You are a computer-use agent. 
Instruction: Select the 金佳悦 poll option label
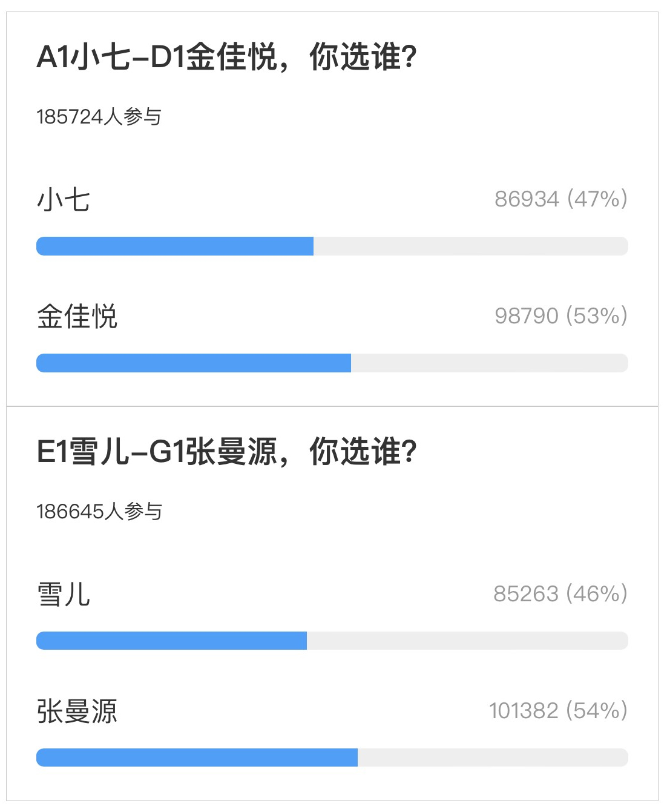(77, 316)
